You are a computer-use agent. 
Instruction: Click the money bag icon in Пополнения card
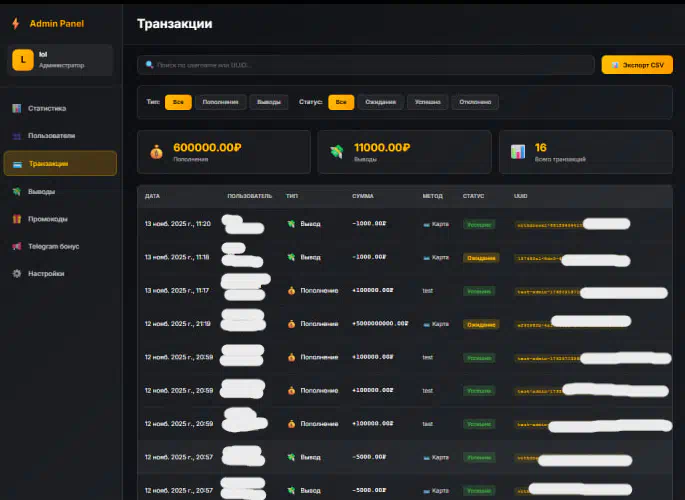pyautogui.click(x=155, y=152)
